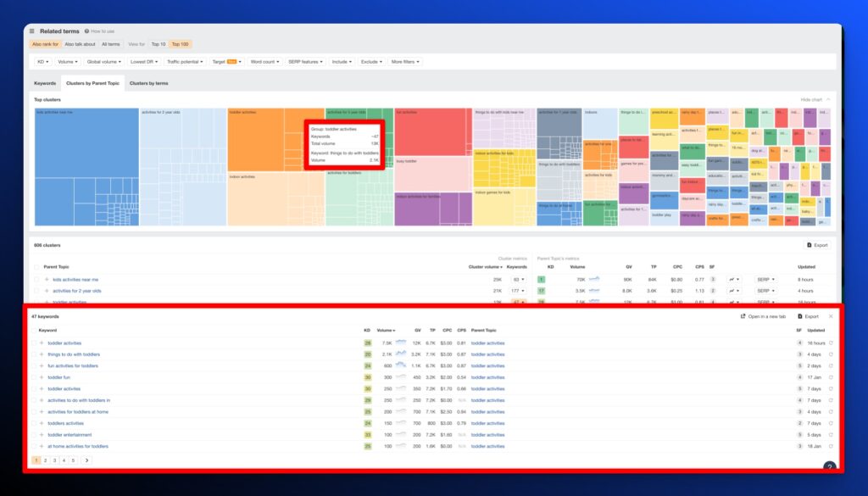The height and width of the screenshot is (496, 868).
Task: Go to the next keywords page arrow
Action: click(86, 460)
